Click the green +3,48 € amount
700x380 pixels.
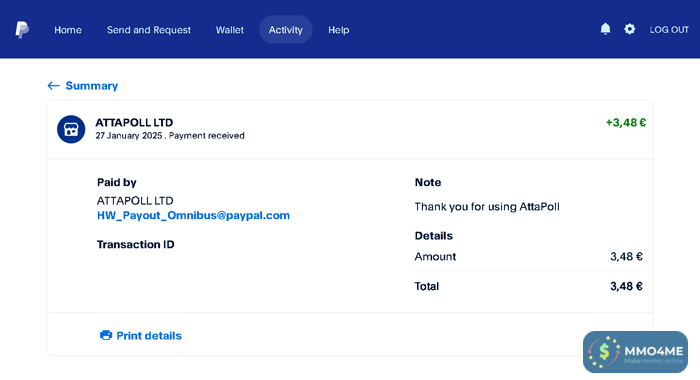click(625, 122)
